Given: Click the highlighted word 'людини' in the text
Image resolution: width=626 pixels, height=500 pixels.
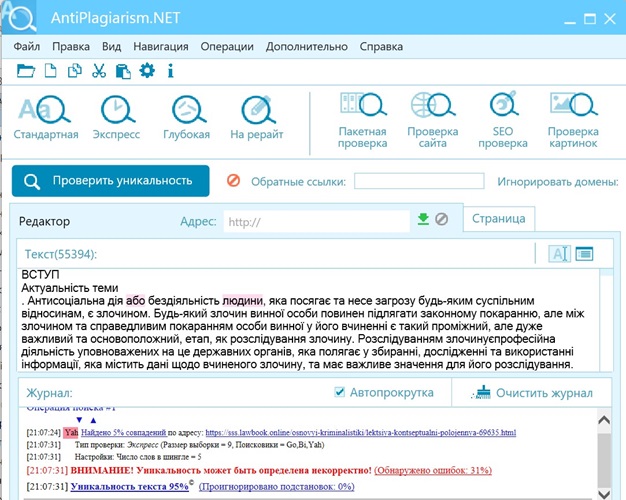Looking at the screenshot, I should pos(242,300).
